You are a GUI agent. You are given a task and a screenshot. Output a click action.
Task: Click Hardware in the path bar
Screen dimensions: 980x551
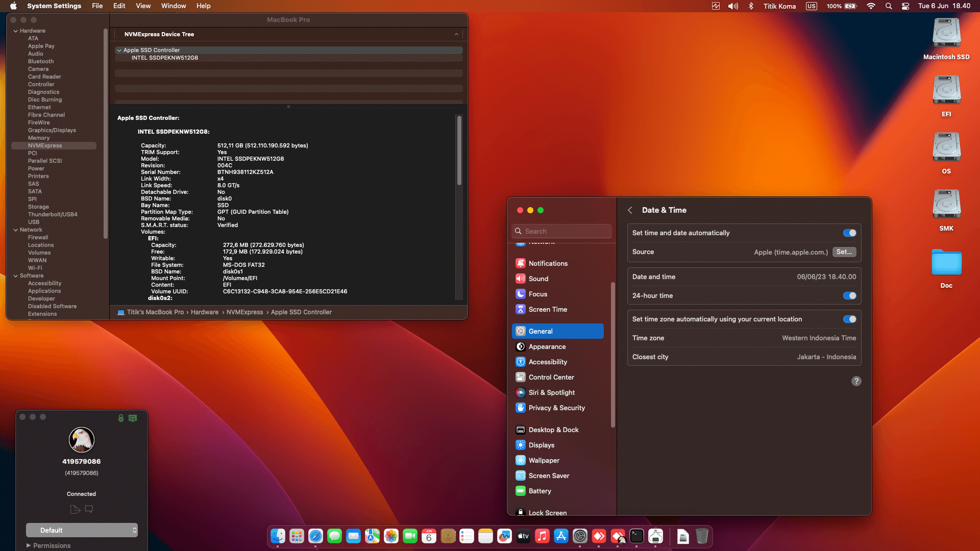coord(204,312)
